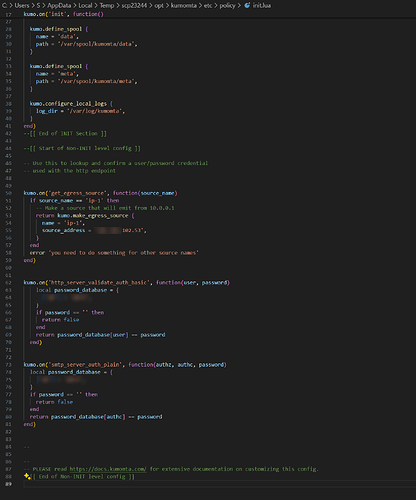Expand the policy folder breadcrumb
This screenshot has width=416, height=500.
pyautogui.click(x=227, y=5)
